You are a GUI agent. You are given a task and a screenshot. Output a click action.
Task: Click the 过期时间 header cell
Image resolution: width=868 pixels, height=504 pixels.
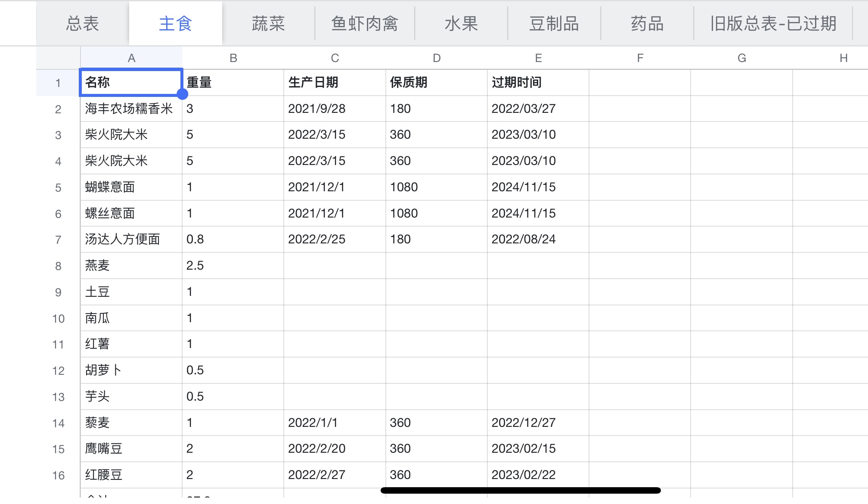click(x=538, y=82)
